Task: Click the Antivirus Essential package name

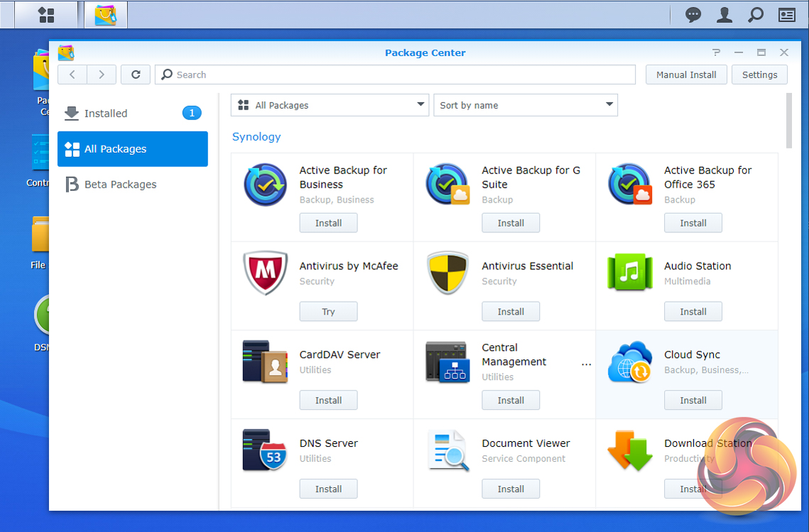Action: click(527, 266)
